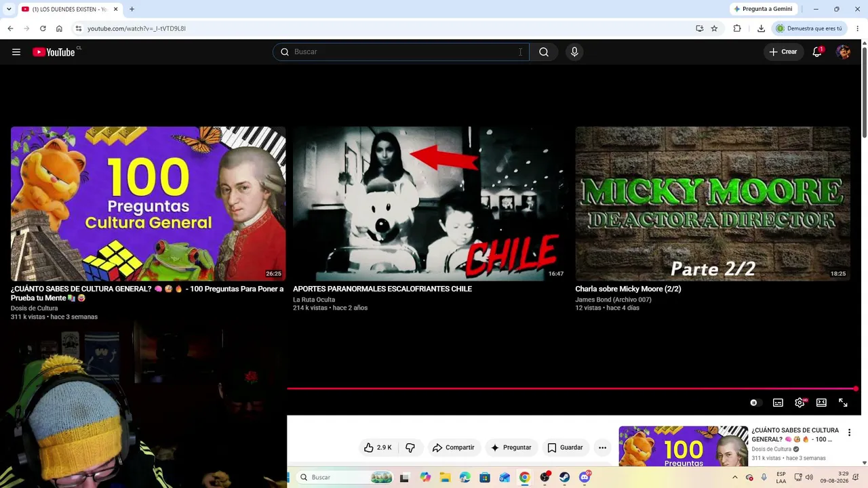The image size is (868, 488).
Task: Reload the page in Chrome
Action: point(43,28)
